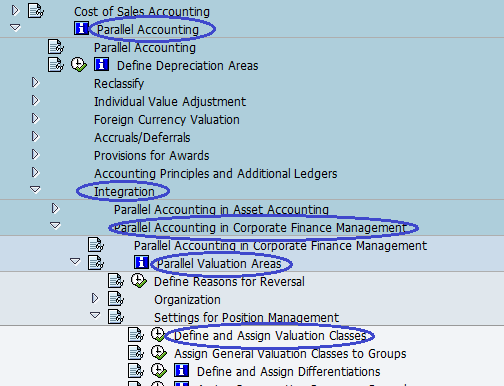Execute clock icon for Assign General Valuation Classes to Groups
Viewport: 504px width, 386px height.
coord(159,353)
